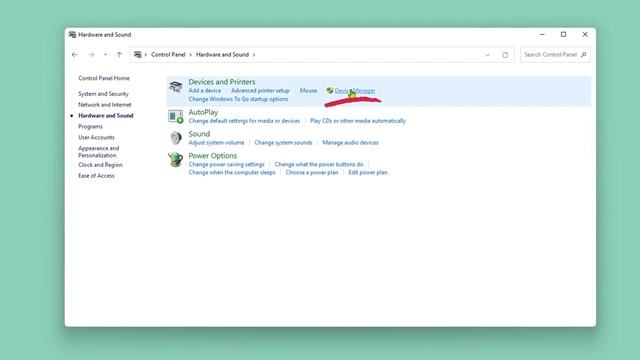The height and width of the screenshot is (360, 640).
Task: Open User Accounts in sidebar
Action: click(x=96, y=138)
